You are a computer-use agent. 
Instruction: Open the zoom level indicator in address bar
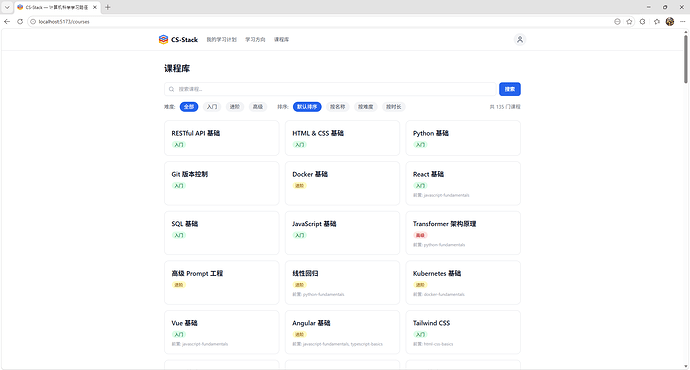[617, 22]
